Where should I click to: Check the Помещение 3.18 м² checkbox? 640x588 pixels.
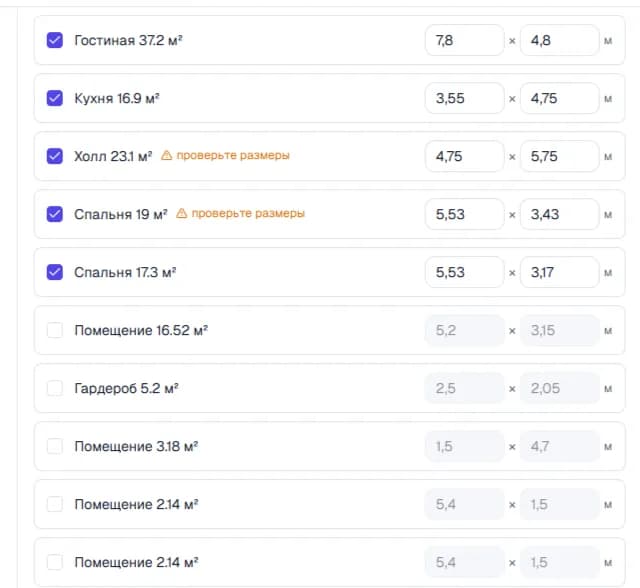tap(55, 446)
